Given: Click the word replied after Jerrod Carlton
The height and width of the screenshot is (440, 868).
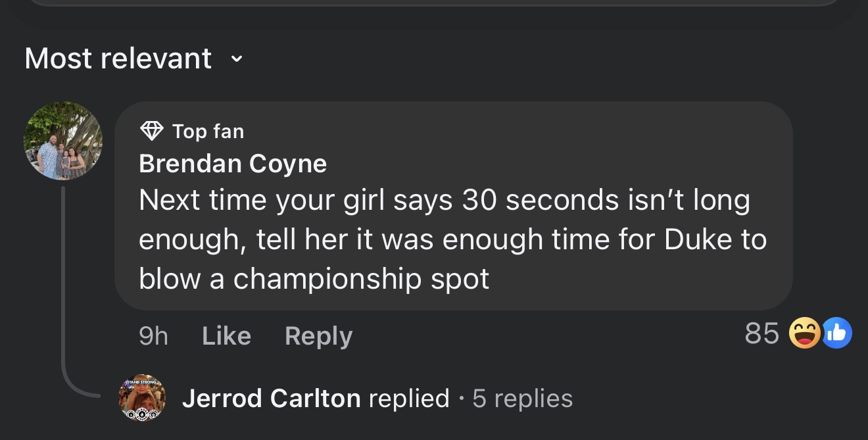Looking at the screenshot, I should point(409,399).
